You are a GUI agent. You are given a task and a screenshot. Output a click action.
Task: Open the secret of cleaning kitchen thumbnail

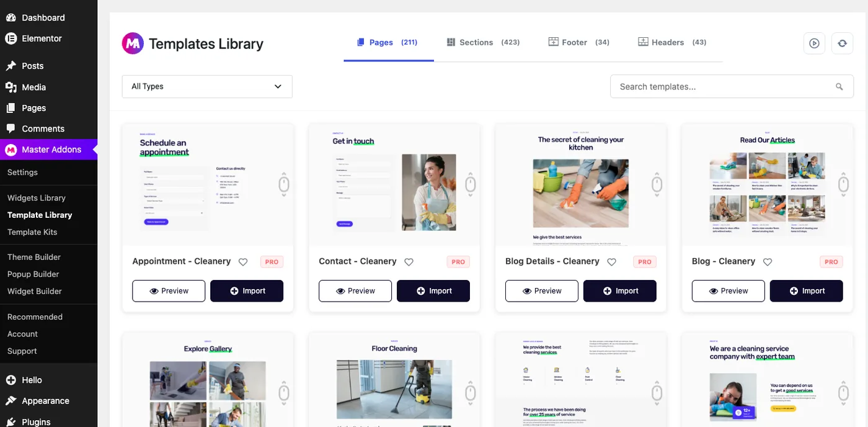pyautogui.click(x=581, y=184)
